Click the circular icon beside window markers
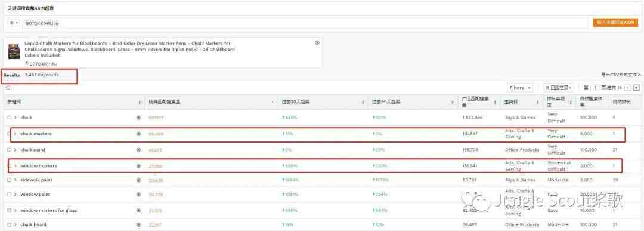 pyautogui.click(x=138, y=166)
